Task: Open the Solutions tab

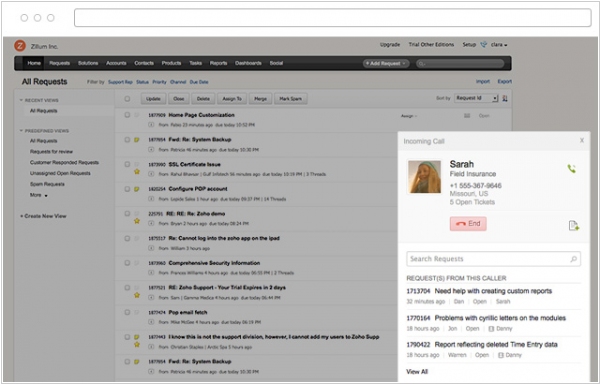Action: 88,63
